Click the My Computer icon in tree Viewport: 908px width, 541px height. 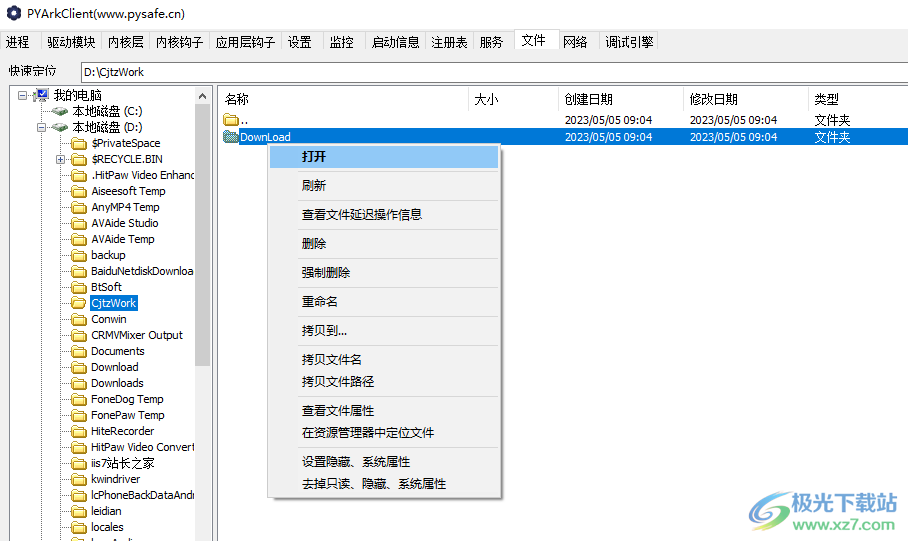42,95
